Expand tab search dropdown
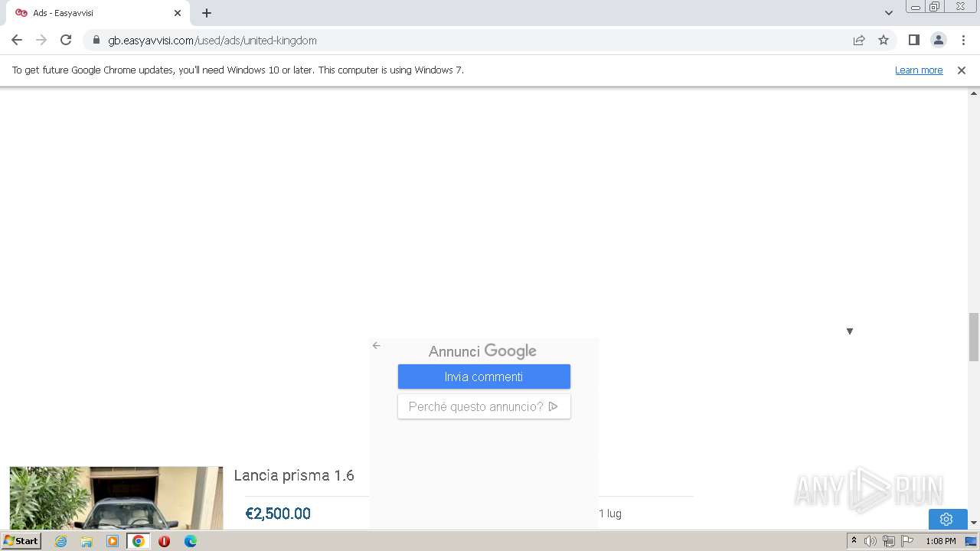980x551 pixels. (889, 13)
